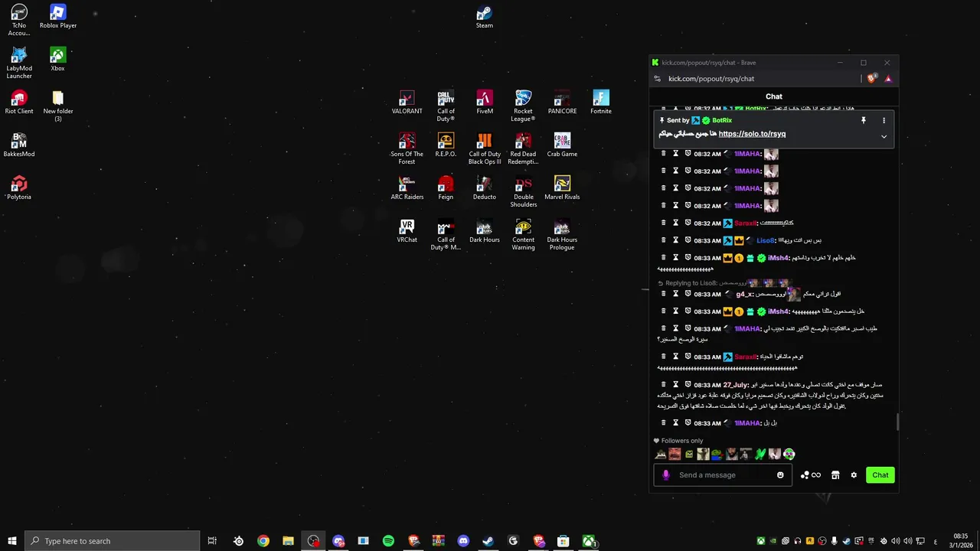Select the Crab Game desktop icon
This screenshot has height=551, width=980.
(x=562, y=145)
